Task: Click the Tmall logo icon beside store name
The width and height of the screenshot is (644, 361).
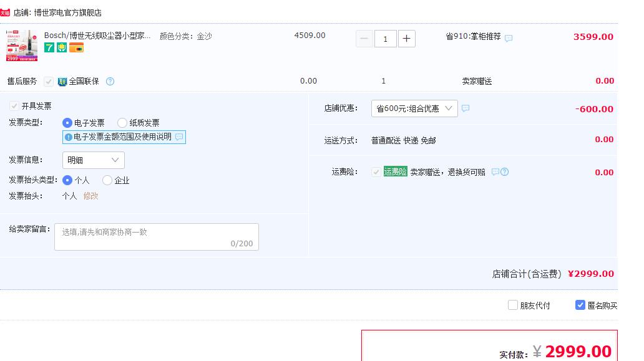Action: click(5, 12)
